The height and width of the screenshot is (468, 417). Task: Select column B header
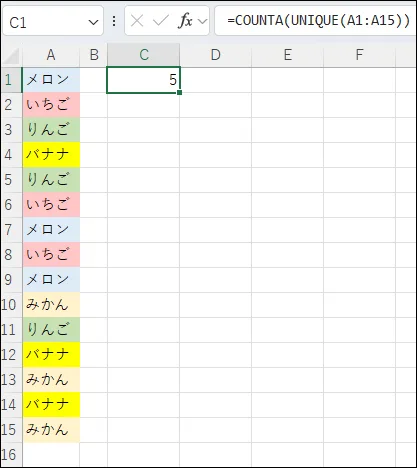click(94, 55)
